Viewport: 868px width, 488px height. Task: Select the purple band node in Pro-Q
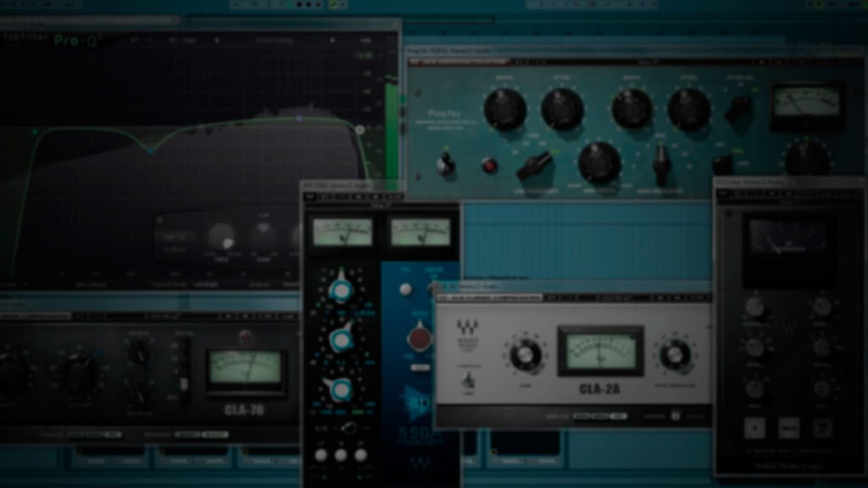point(299,119)
